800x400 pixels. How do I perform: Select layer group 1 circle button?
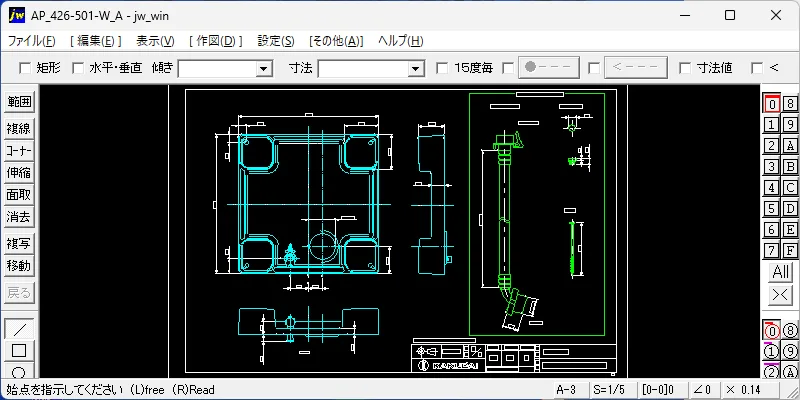[772, 352]
